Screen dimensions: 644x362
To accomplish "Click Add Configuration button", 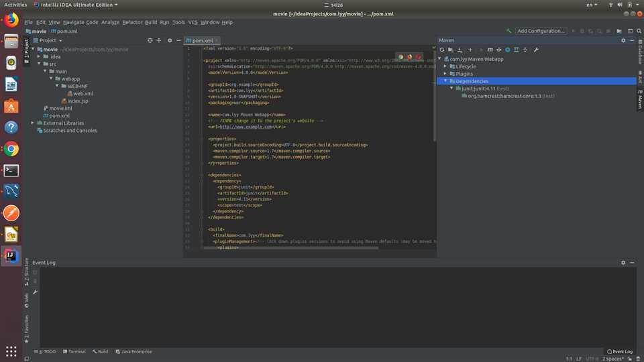I will [541, 31].
